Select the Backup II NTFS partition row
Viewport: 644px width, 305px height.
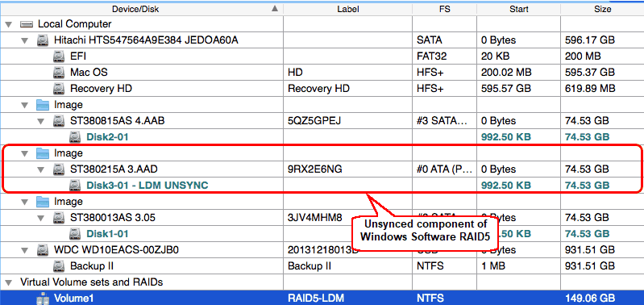[x=322, y=266]
